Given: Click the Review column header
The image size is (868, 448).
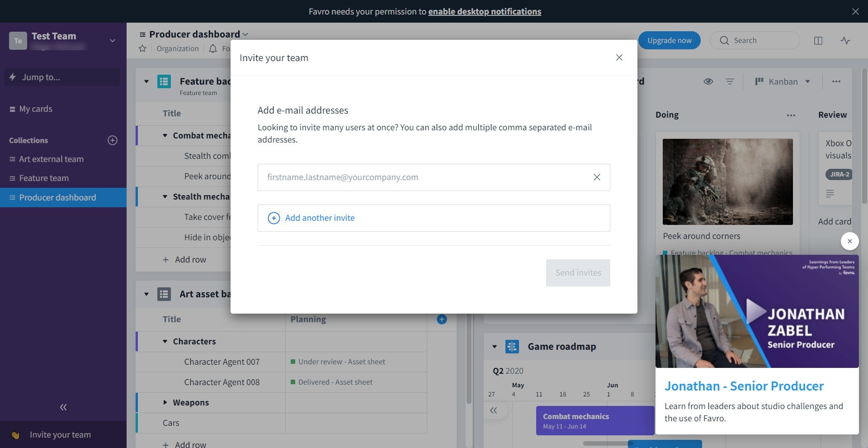Looking at the screenshot, I should 833,115.
